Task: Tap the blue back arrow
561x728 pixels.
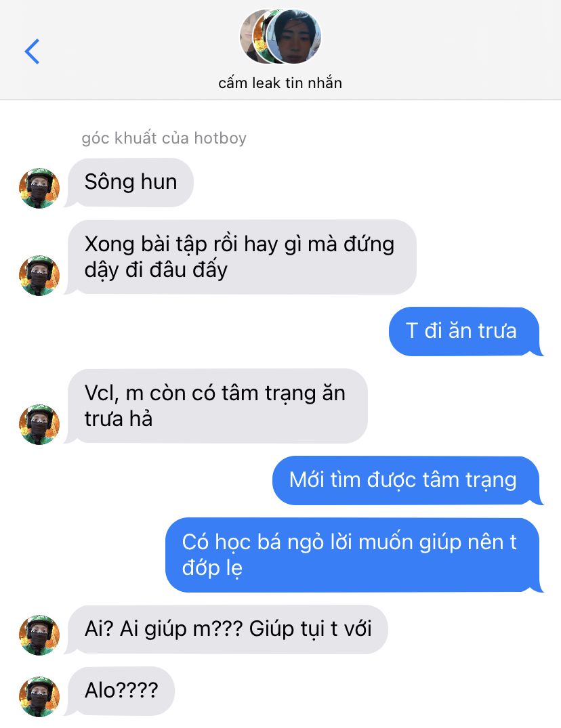Action: pyautogui.click(x=32, y=51)
